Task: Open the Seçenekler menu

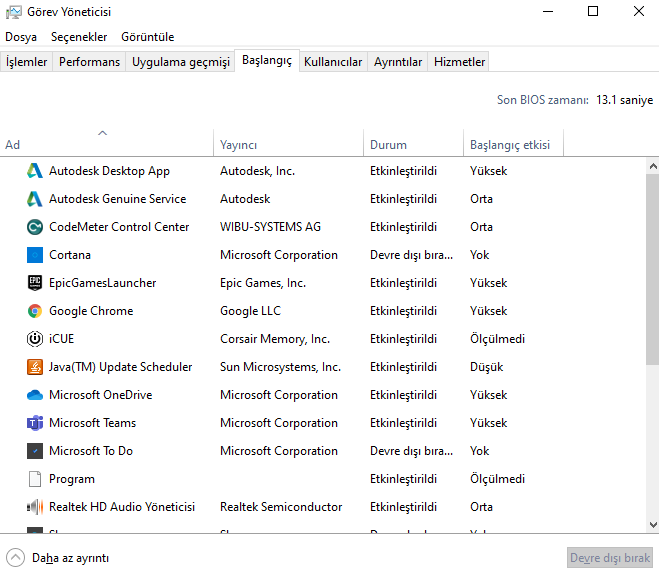Action: coord(79,37)
